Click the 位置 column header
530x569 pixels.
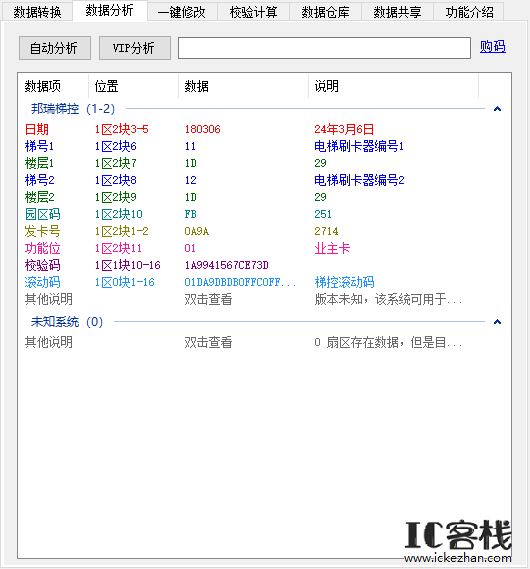[x=133, y=86]
